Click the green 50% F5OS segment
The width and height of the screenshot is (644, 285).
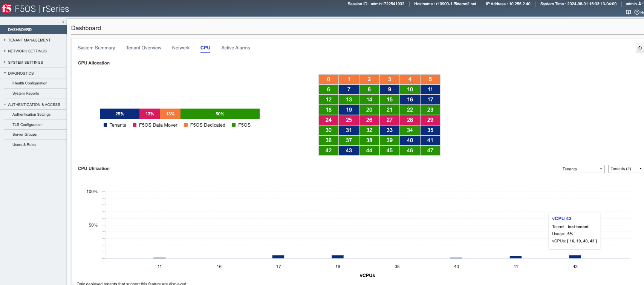(220, 114)
